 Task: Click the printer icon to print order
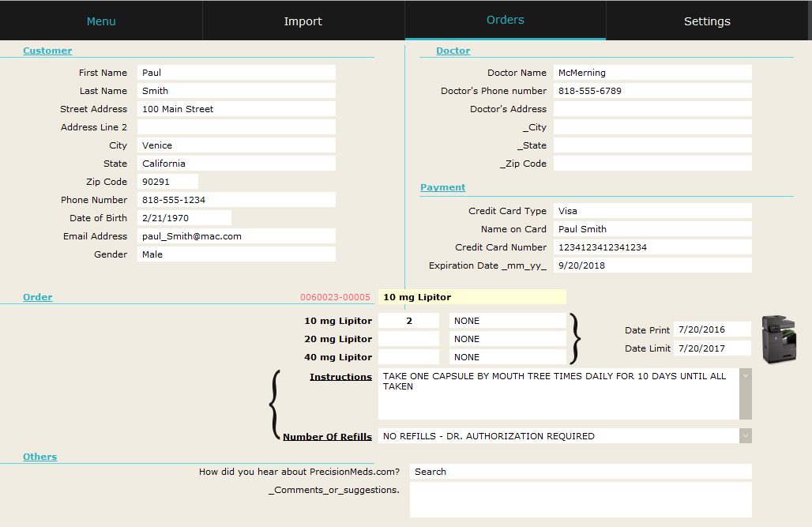pyautogui.click(x=779, y=340)
